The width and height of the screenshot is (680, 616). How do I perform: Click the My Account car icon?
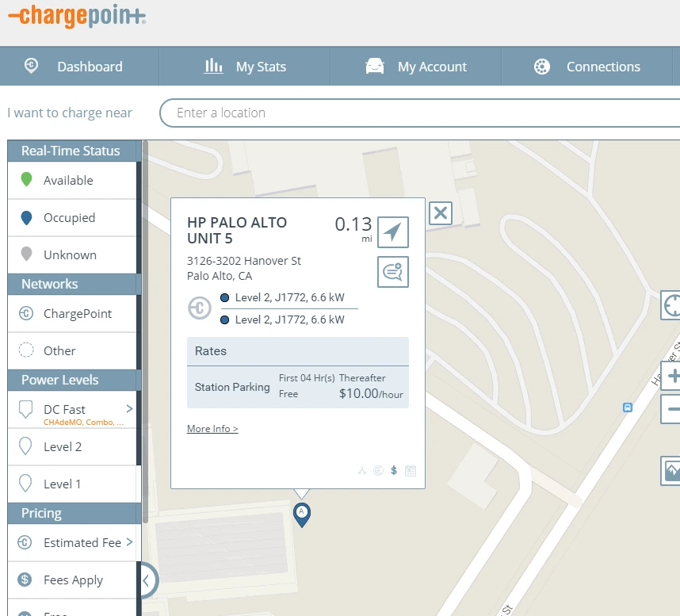pos(375,67)
